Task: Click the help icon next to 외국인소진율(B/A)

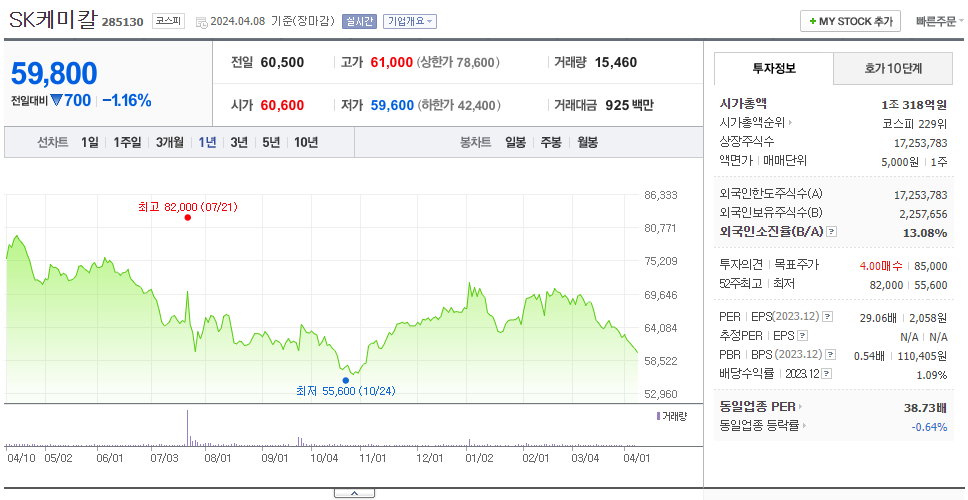Action: click(832, 231)
